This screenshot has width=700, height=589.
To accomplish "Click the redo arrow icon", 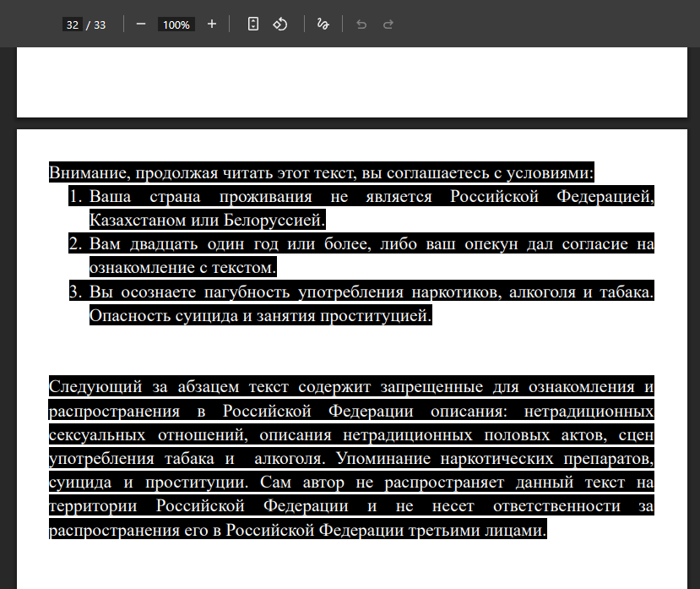I will coord(388,25).
